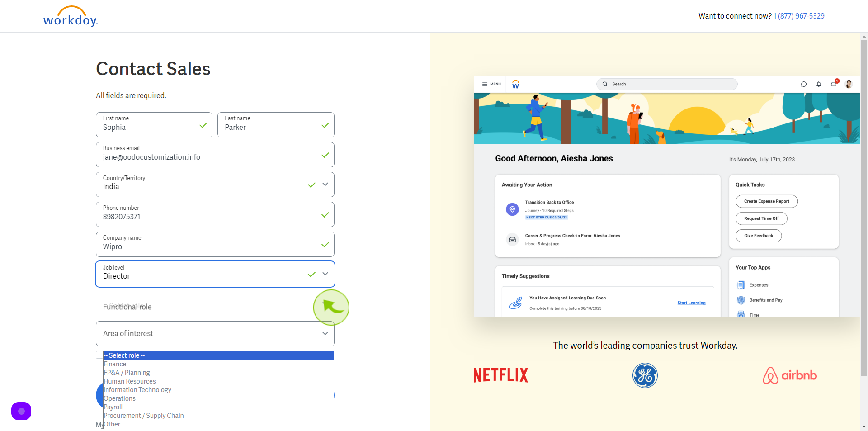Select Human Resources role option

click(218, 381)
